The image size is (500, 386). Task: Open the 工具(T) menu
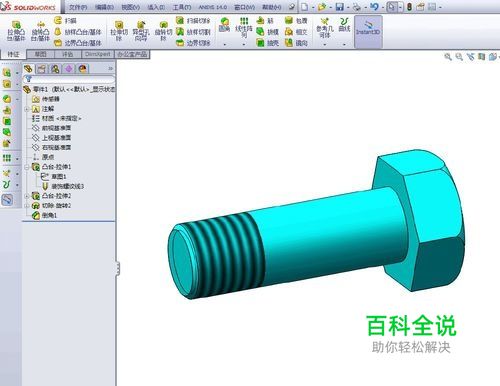tap(182, 7)
